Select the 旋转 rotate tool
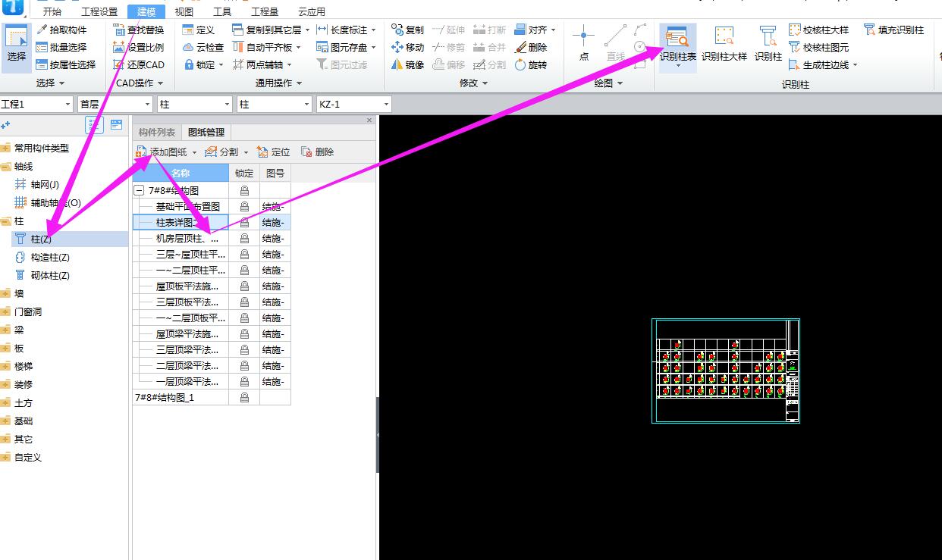The height and width of the screenshot is (560, 942). pyautogui.click(x=531, y=64)
